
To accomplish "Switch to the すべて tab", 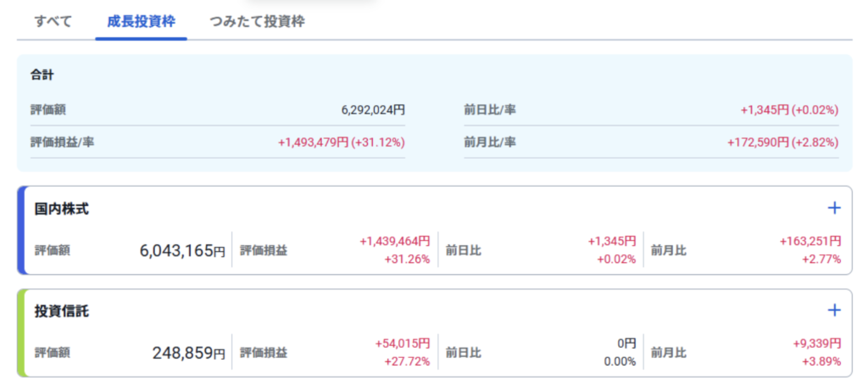I will (x=53, y=22).
